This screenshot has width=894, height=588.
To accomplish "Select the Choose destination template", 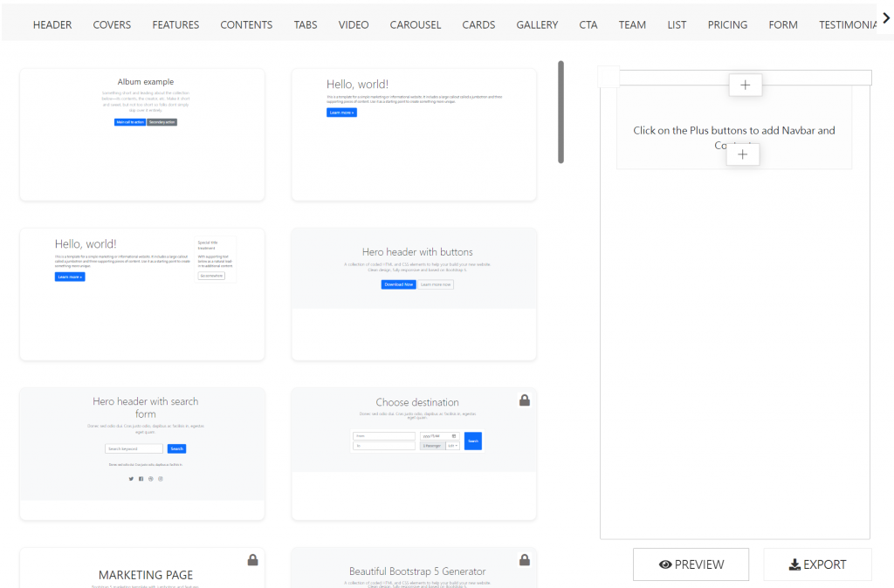I will (414, 455).
